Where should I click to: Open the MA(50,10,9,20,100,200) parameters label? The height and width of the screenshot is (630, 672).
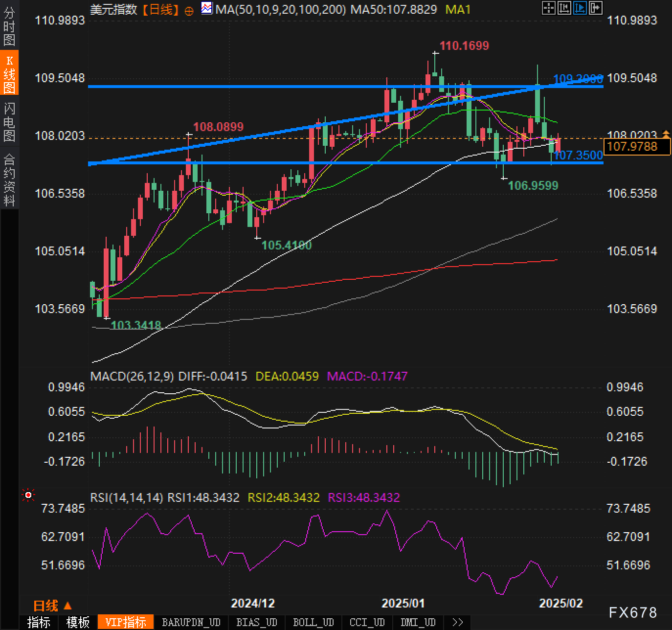tap(281, 9)
